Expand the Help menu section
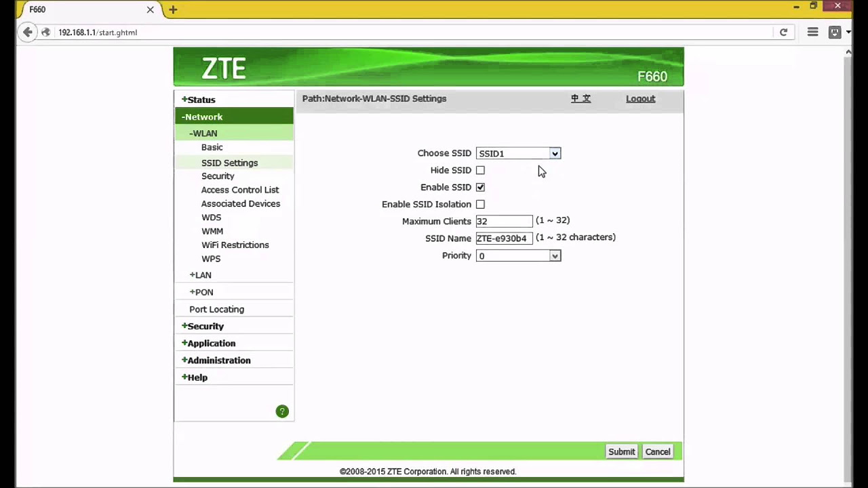The height and width of the screenshot is (488, 868). tap(194, 378)
